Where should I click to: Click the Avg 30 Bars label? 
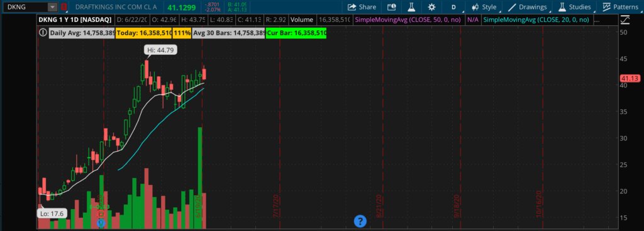(x=229, y=33)
